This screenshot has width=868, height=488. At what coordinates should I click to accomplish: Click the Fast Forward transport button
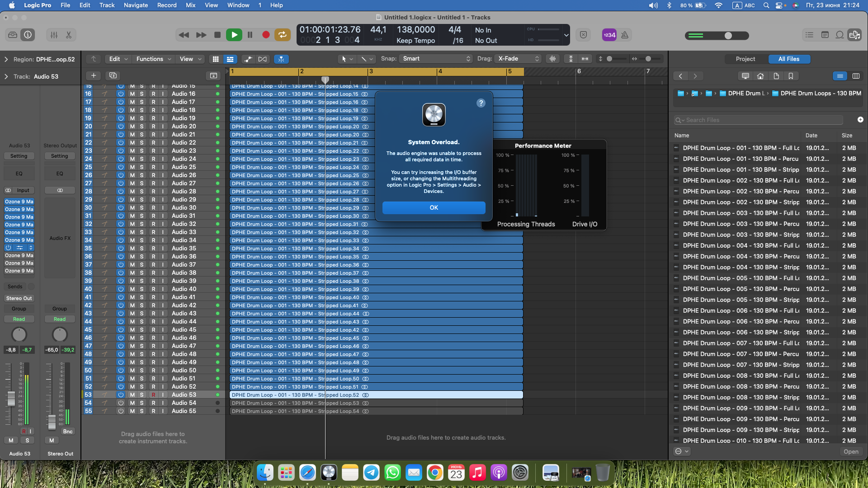click(x=201, y=35)
